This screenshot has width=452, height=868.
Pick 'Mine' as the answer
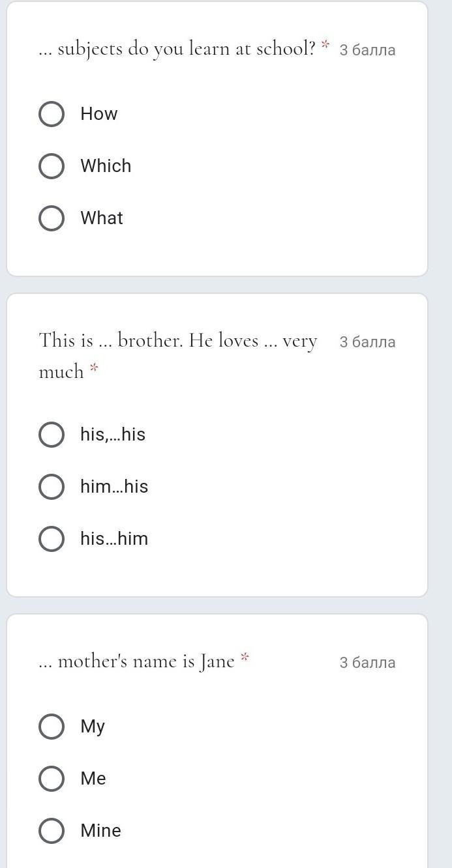click(52, 831)
